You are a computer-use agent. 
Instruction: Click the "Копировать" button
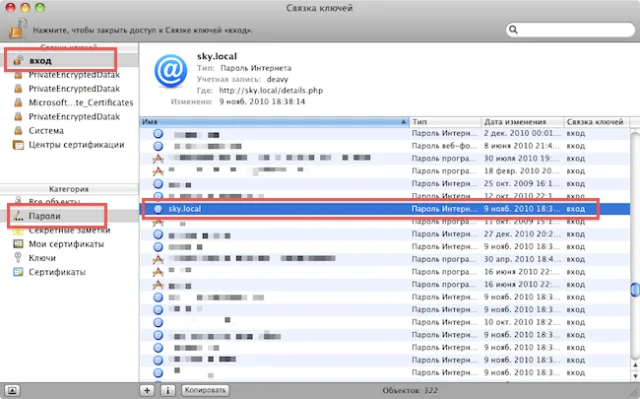(205, 390)
